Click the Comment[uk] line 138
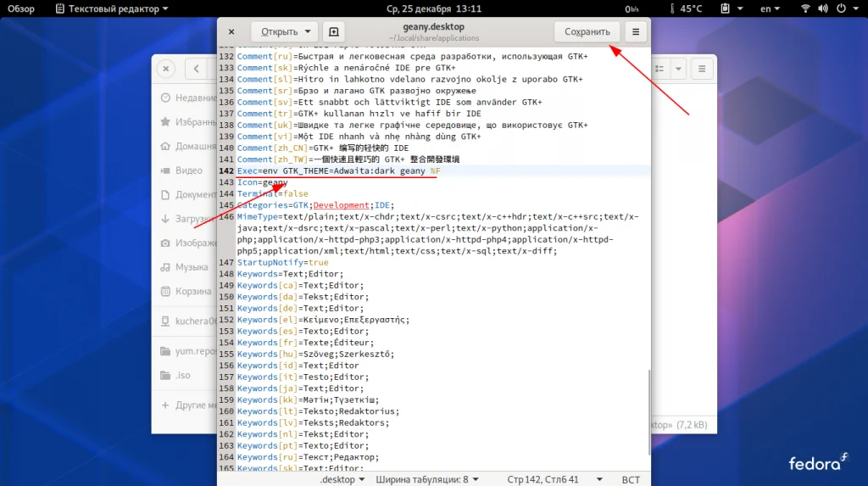The height and width of the screenshot is (486, 868). (x=413, y=126)
